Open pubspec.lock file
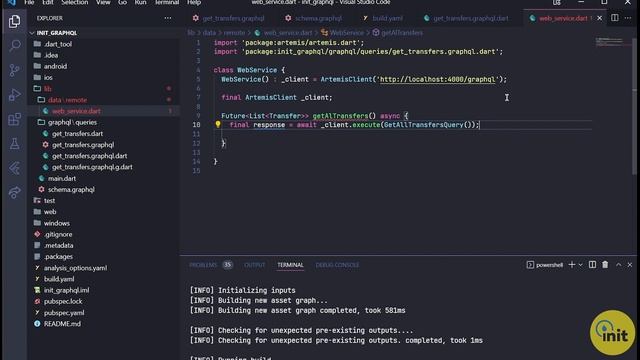 point(63,301)
